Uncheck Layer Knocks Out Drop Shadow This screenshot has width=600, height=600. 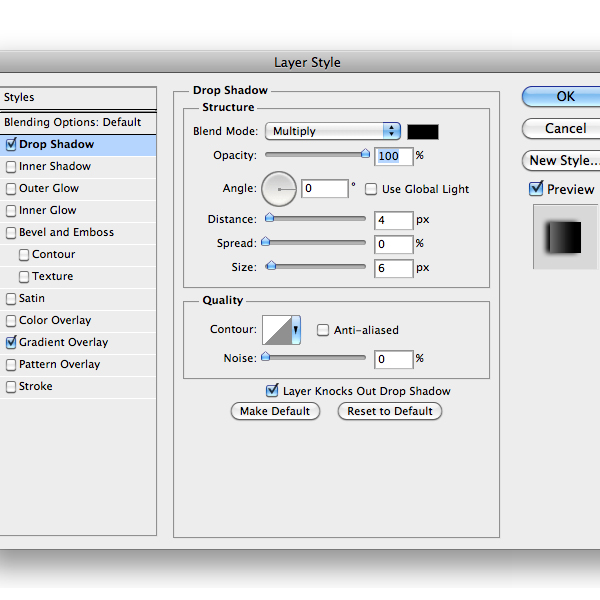tap(272, 391)
